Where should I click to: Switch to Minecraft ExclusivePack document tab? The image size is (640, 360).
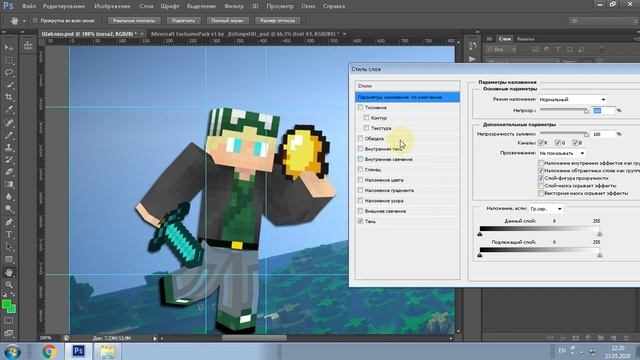(244, 34)
